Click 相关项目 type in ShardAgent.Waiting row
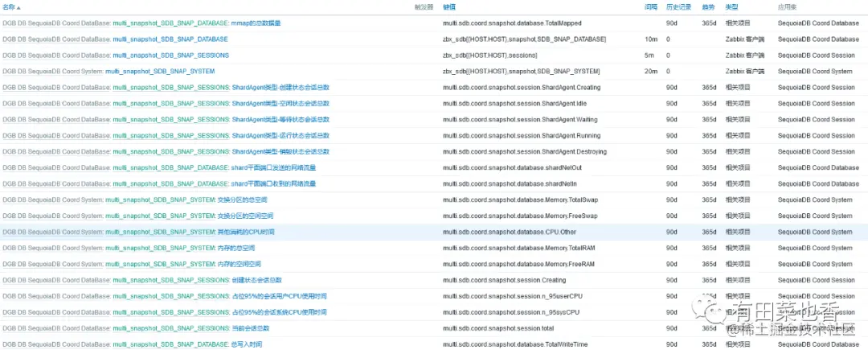 tap(738, 120)
